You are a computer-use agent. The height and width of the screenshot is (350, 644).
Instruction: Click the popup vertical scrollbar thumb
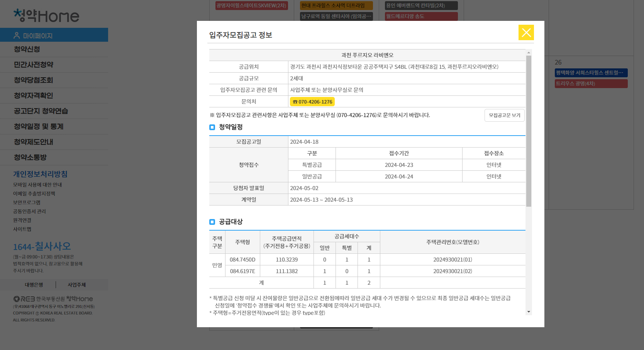pyautogui.click(x=529, y=131)
